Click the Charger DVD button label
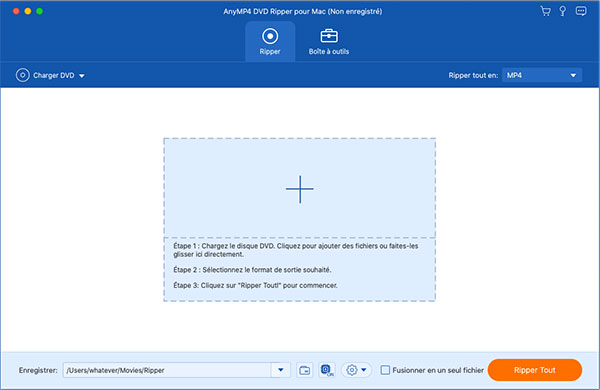Image resolution: width=600 pixels, height=390 pixels. click(x=54, y=75)
